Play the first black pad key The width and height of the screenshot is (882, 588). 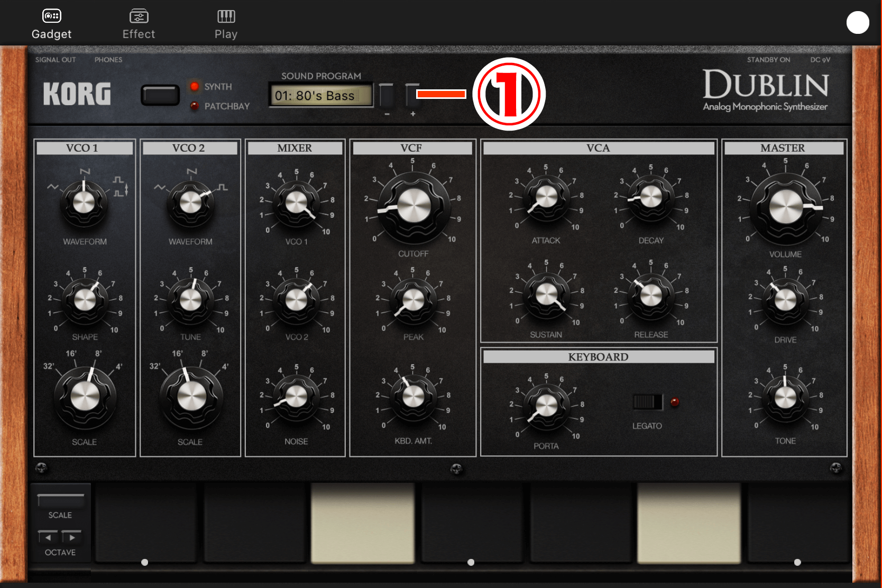point(145,523)
